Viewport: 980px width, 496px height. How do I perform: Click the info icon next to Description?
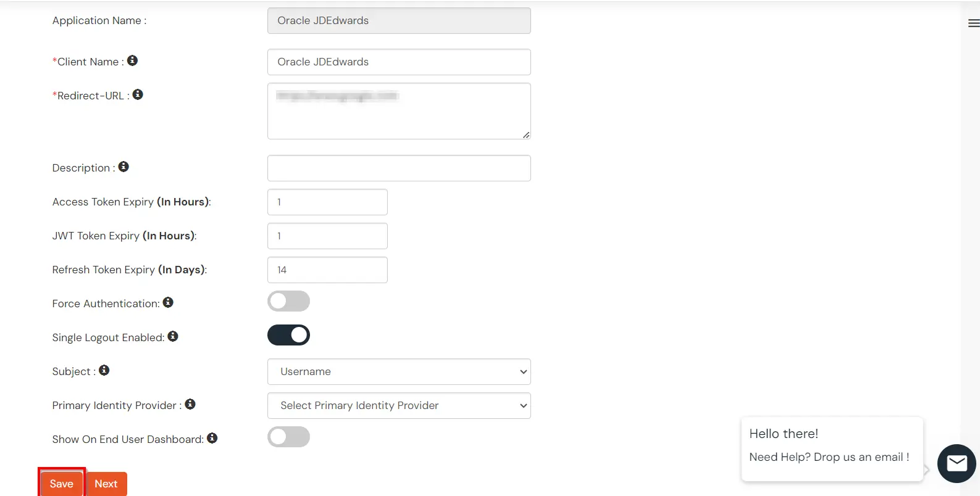[x=123, y=166]
